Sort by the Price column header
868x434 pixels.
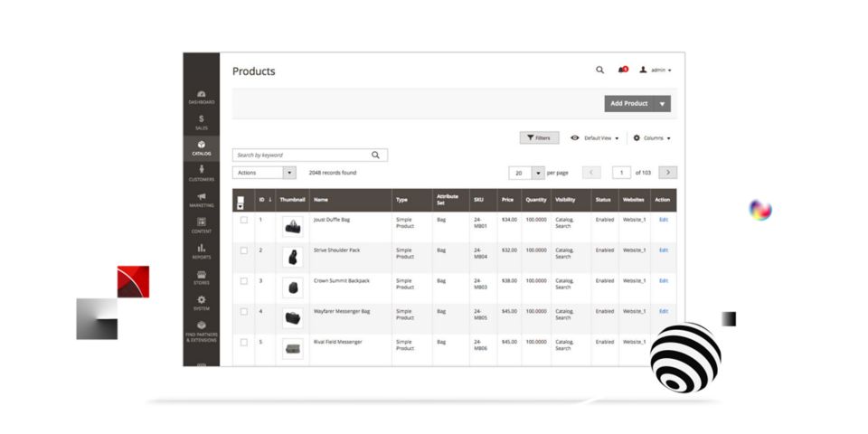point(509,200)
